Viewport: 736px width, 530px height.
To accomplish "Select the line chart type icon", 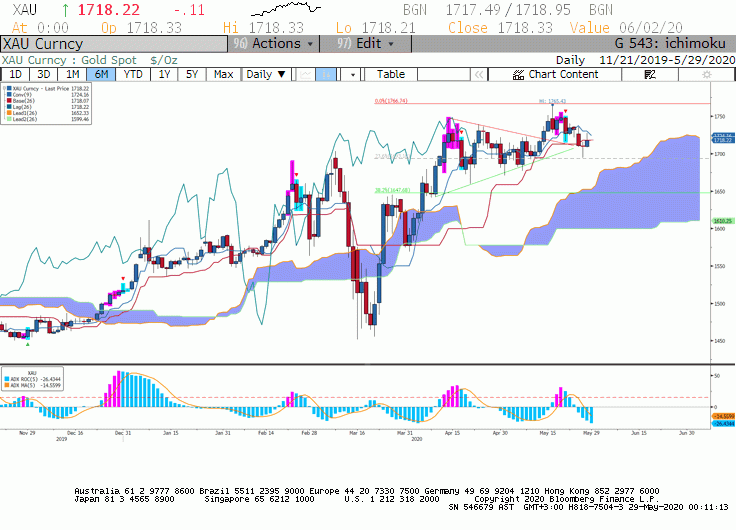I will tap(306, 75).
